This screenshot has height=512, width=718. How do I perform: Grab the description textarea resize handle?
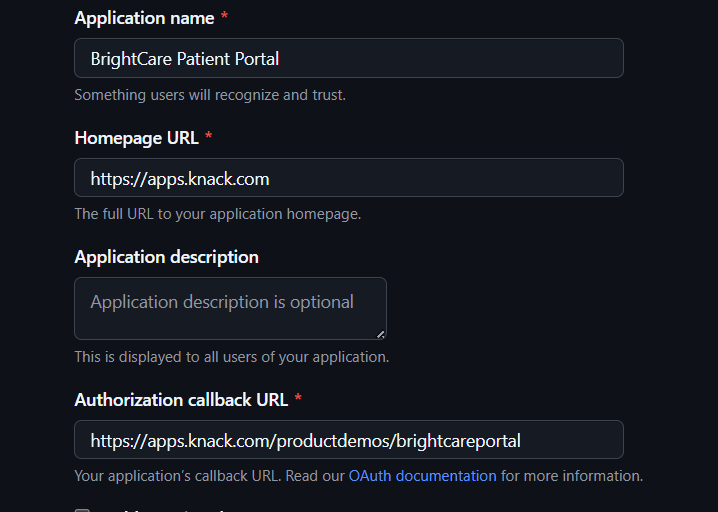pyautogui.click(x=381, y=334)
